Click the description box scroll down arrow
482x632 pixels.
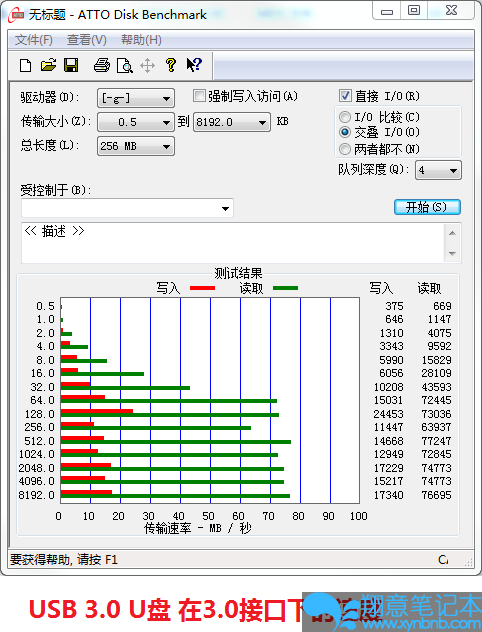[x=452, y=254]
